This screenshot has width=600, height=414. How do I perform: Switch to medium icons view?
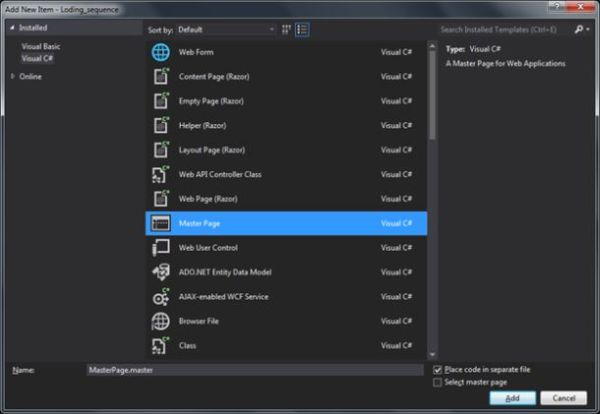(x=286, y=29)
